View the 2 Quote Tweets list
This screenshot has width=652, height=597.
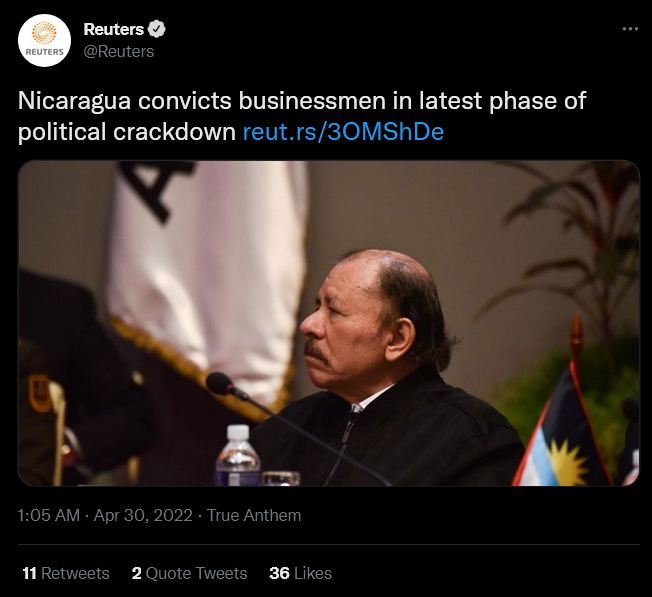click(x=189, y=573)
